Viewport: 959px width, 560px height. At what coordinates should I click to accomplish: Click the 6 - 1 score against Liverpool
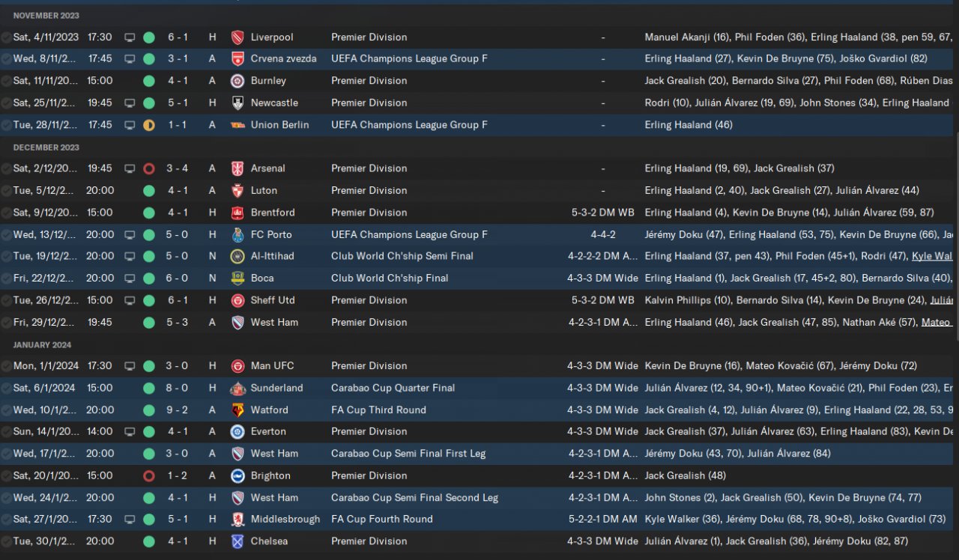[177, 37]
